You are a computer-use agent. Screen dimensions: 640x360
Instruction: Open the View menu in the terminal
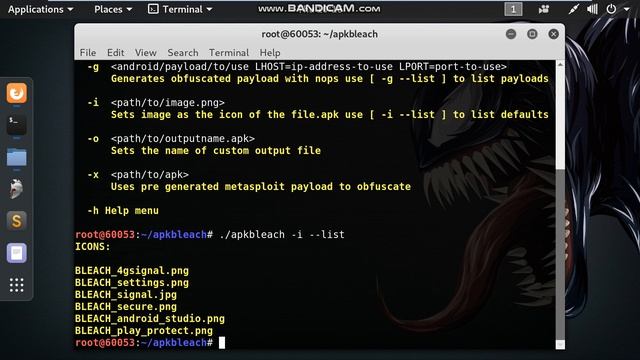(146, 53)
